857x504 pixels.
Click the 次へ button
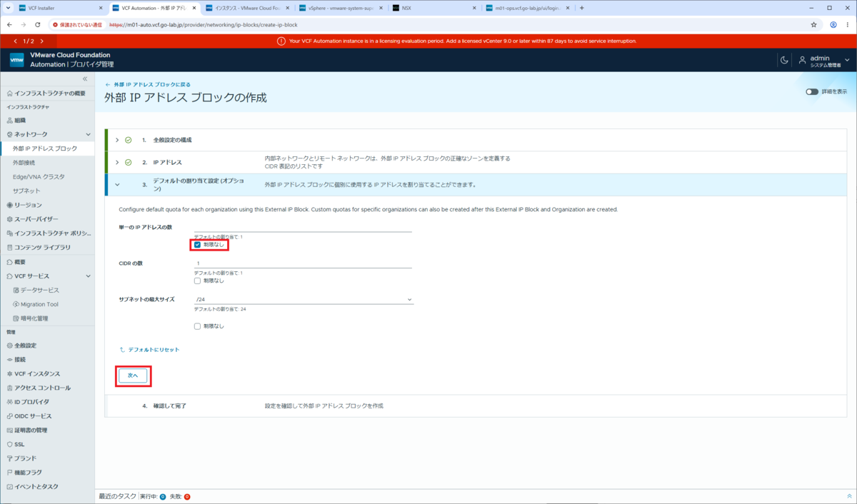click(133, 375)
